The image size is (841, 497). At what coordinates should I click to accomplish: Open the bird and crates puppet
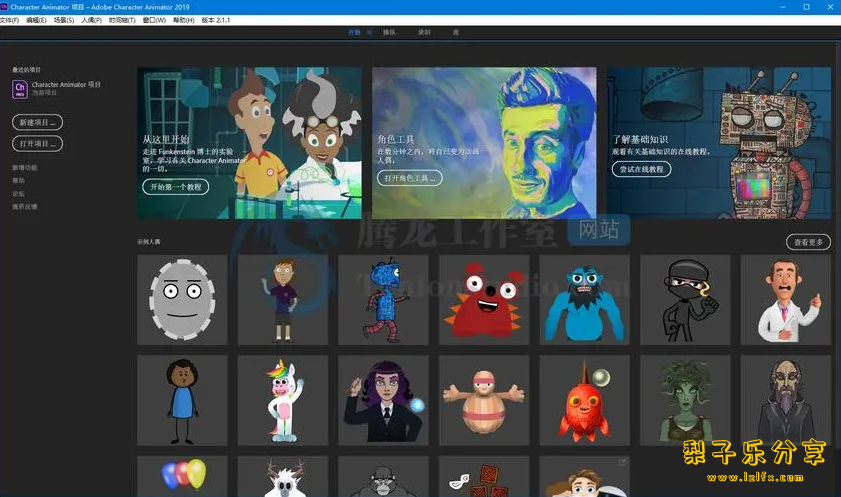(x=484, y=477)
